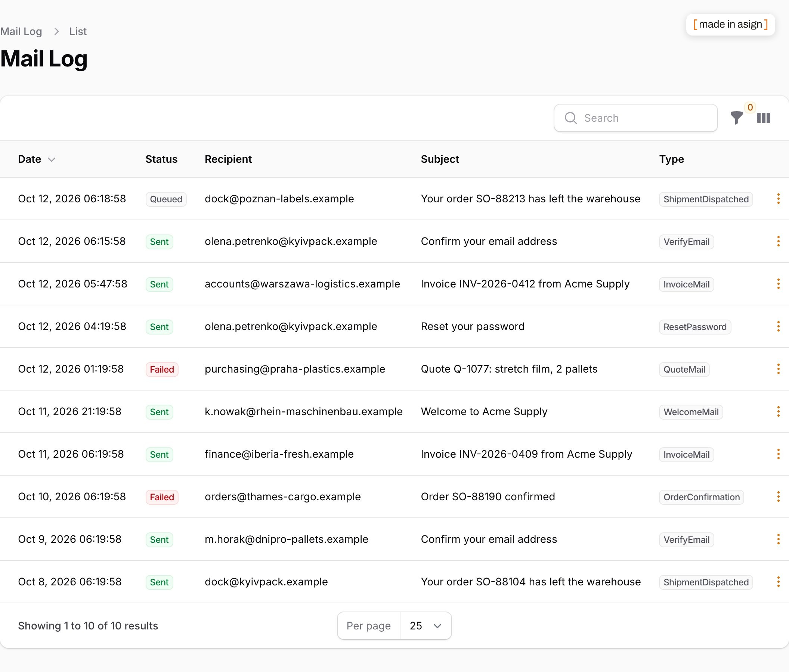Focus the Search input field

pos(635,118)
